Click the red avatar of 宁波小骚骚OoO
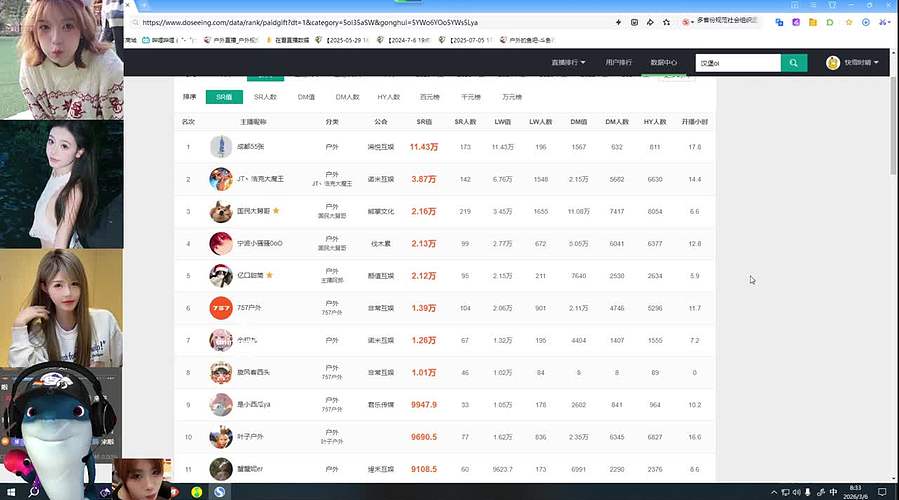Image resolution: width=899 pixels, height=500 pixels. click(x=221, y=244)
